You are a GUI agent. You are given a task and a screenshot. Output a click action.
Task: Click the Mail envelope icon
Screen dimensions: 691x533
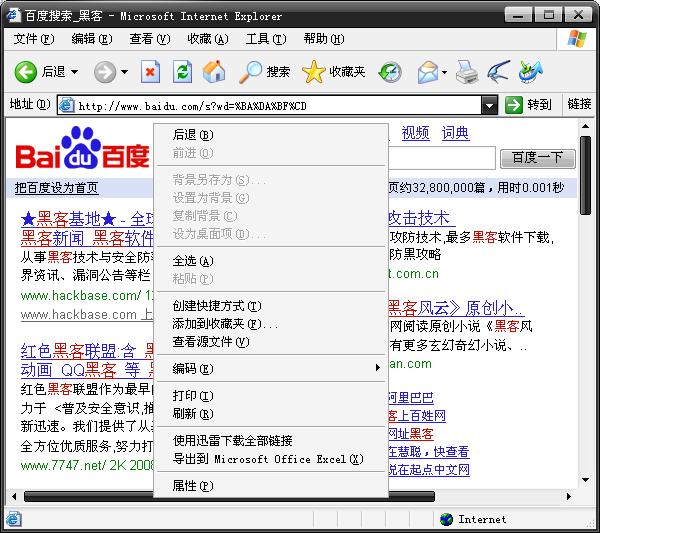(x=427, y=72)
